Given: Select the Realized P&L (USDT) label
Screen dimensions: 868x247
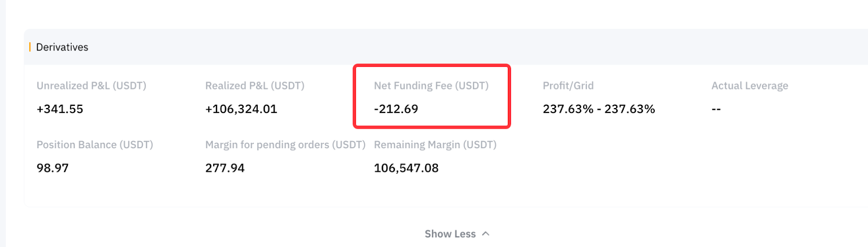Looking at the screenshot, I should point(254,86).
